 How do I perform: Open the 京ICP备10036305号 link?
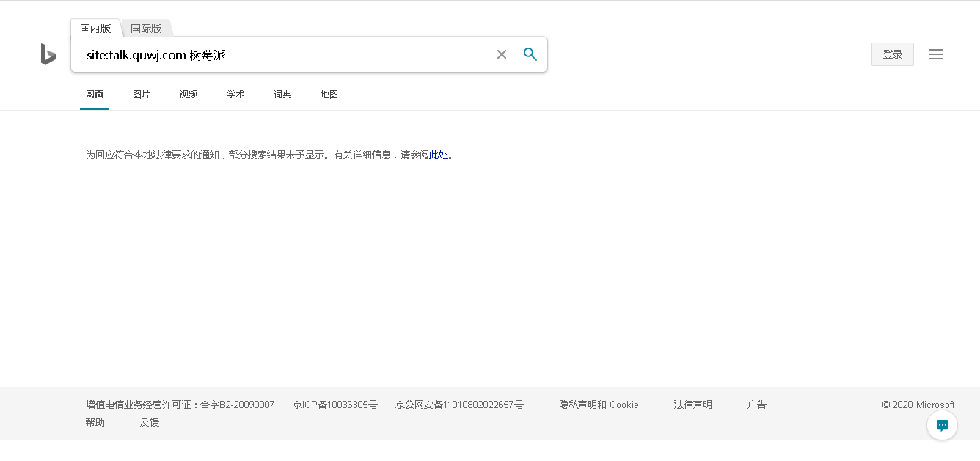[x=334, y=405]
